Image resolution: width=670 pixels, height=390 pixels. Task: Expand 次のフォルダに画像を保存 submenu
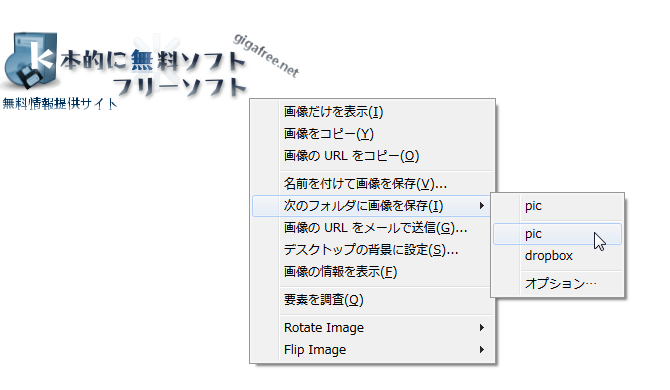point(372,206)
